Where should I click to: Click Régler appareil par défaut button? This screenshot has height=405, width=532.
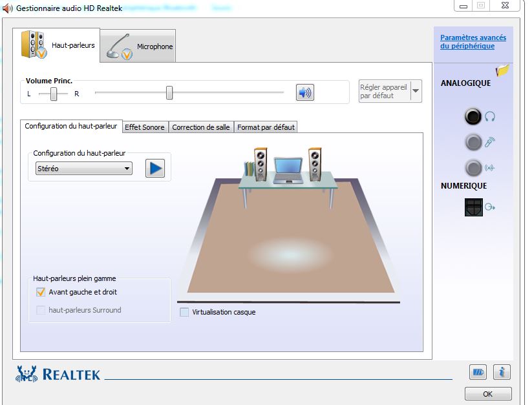(x=385, y=91)
